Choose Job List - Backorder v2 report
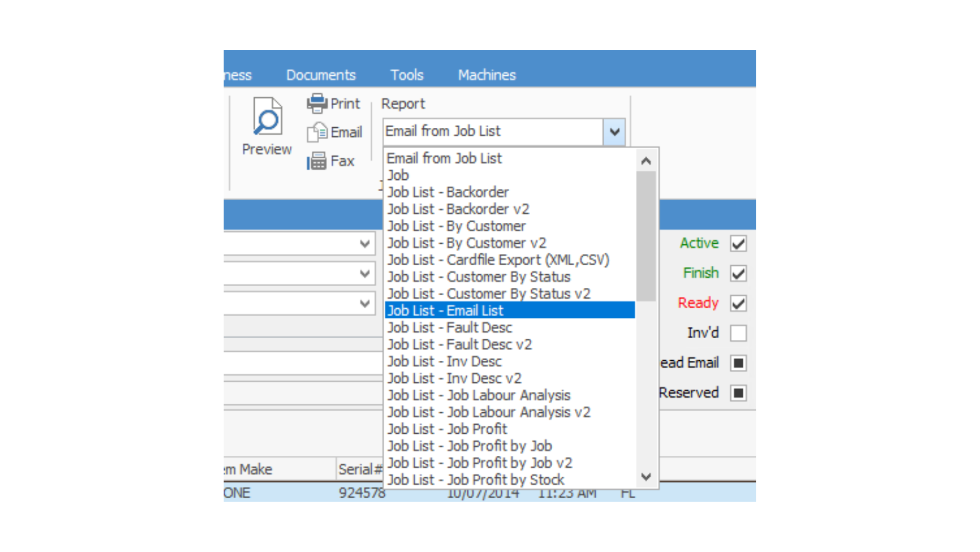980x552 pixels. click(458, 209)
